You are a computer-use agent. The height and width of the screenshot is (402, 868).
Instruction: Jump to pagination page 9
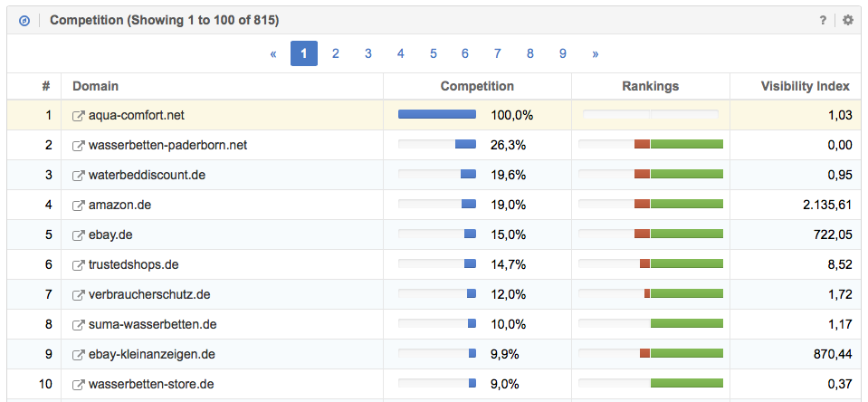click(562, 53)
